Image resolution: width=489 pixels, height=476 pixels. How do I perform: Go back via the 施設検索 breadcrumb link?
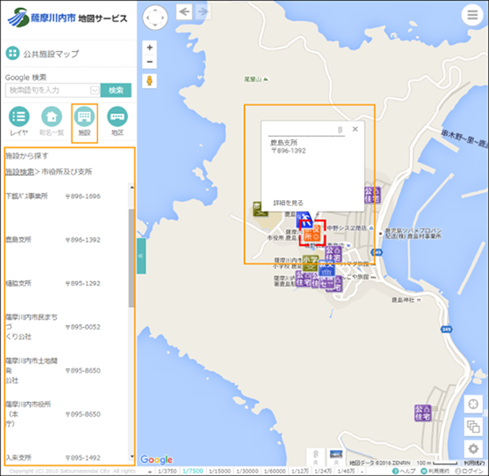(20, 172)
